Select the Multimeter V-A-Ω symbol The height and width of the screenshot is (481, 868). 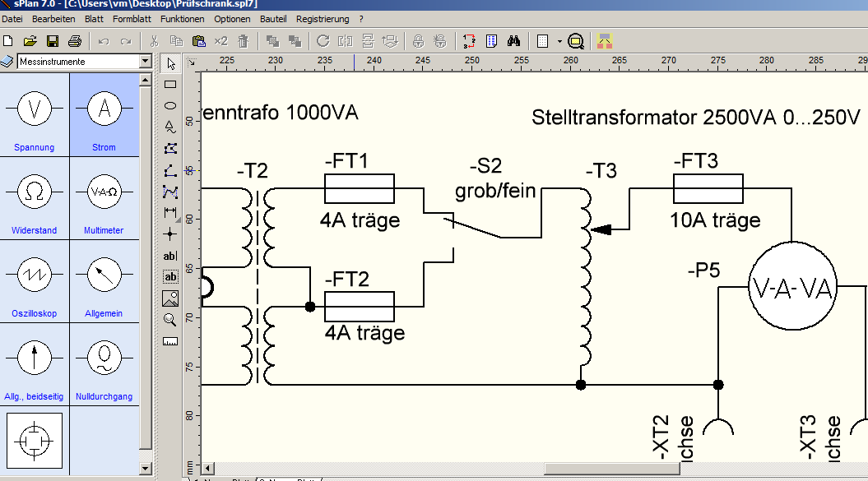click(x=104, y=198)
